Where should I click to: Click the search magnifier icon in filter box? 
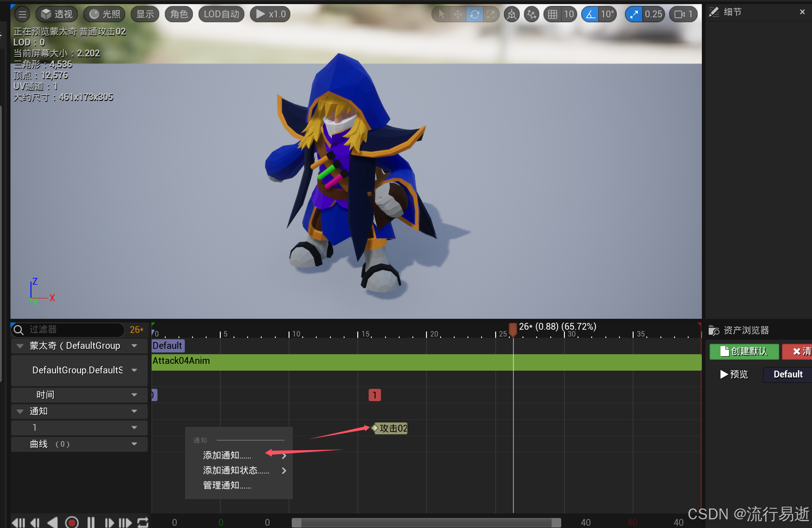pyautogui.click(x=19, y=330)
